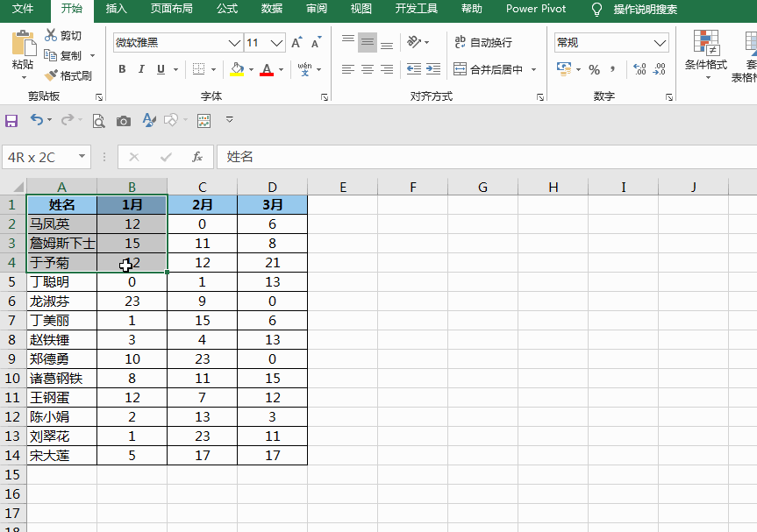This screenshot has width=757, height=532.
Task: Align text right
Action: 387,69
